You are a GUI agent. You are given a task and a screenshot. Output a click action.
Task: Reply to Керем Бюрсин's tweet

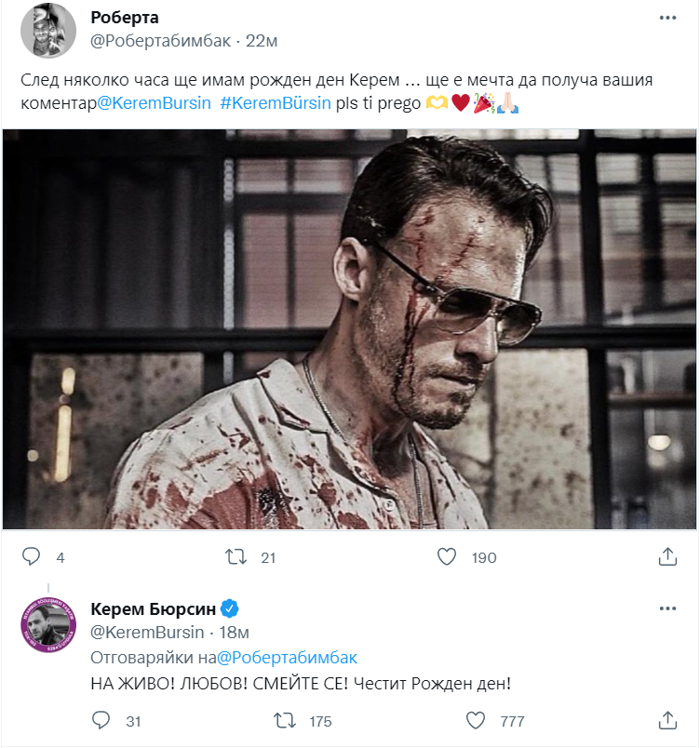102,720
